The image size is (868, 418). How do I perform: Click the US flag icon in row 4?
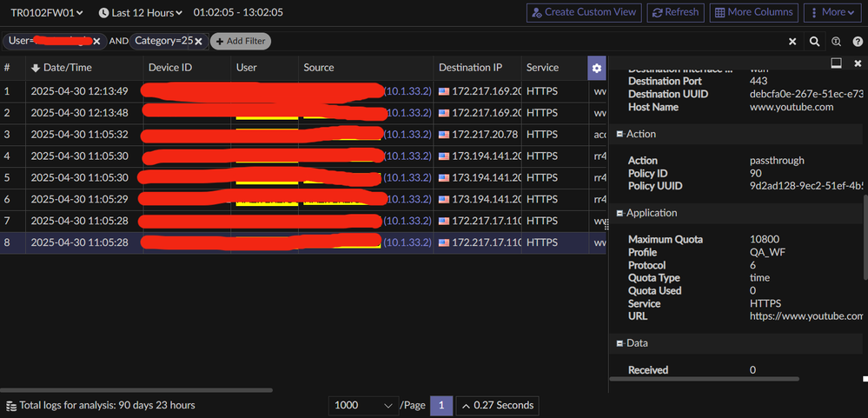click(x=443, y=156)
